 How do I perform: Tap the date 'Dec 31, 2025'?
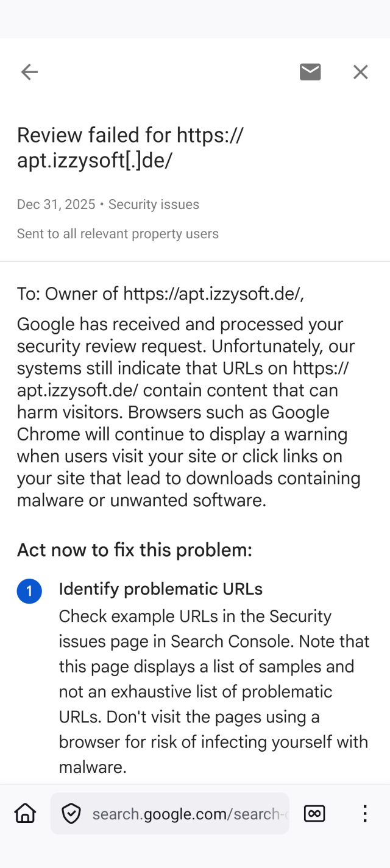(56, 204)
